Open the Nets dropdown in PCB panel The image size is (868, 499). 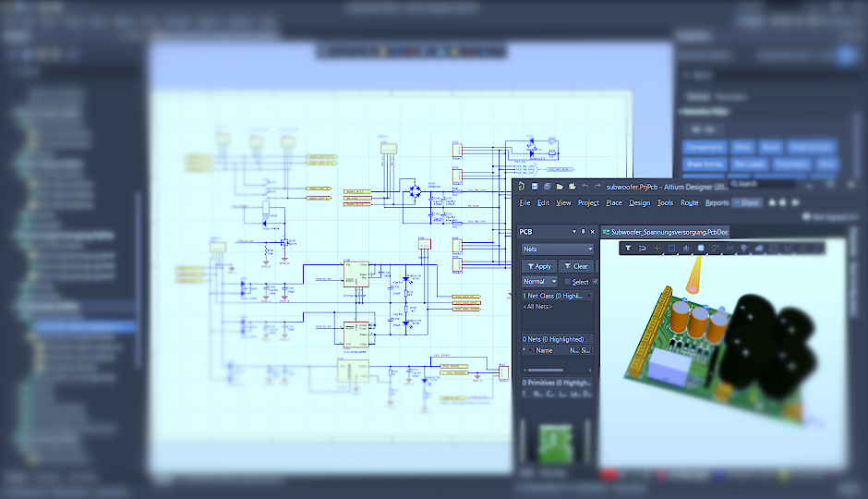point(558,249)
